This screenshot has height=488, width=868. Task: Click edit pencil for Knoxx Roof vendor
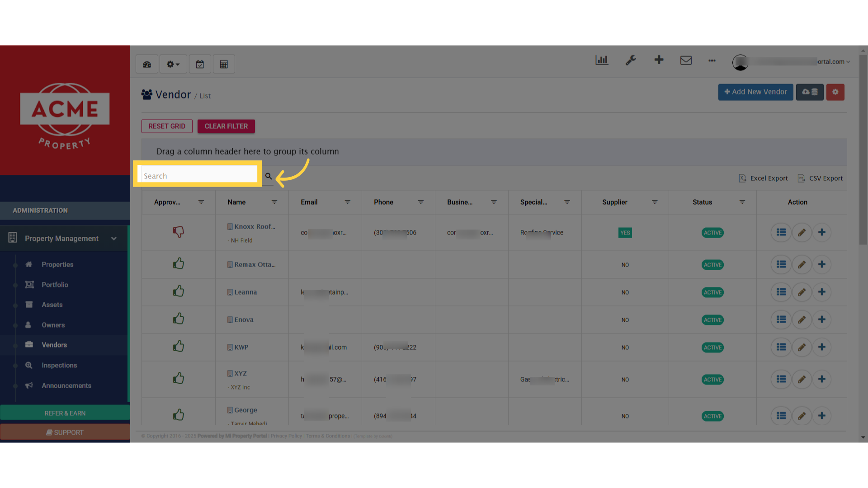coord(802,233)
